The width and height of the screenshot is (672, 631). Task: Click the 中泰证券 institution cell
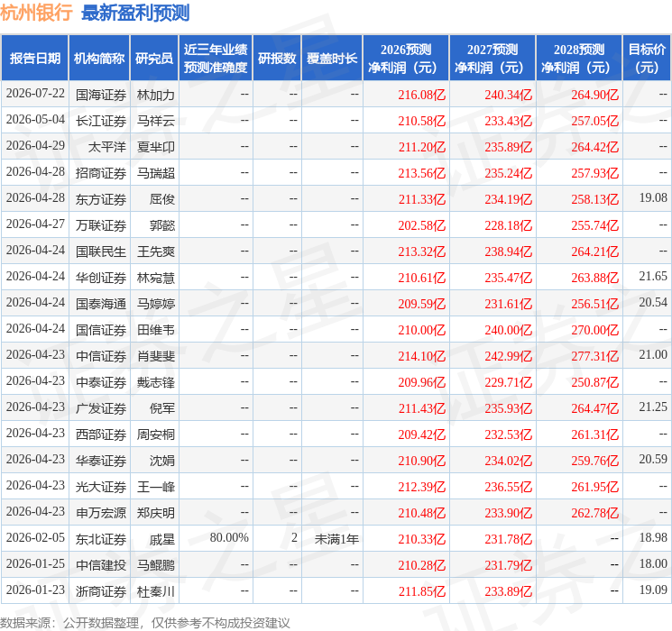point(101,382)
